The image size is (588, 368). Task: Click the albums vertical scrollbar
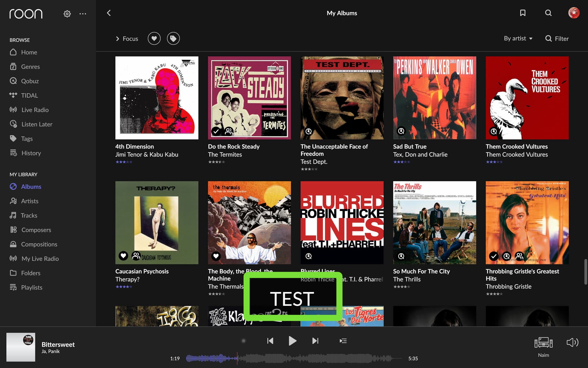pyautogui.click(x=586, y=272)
